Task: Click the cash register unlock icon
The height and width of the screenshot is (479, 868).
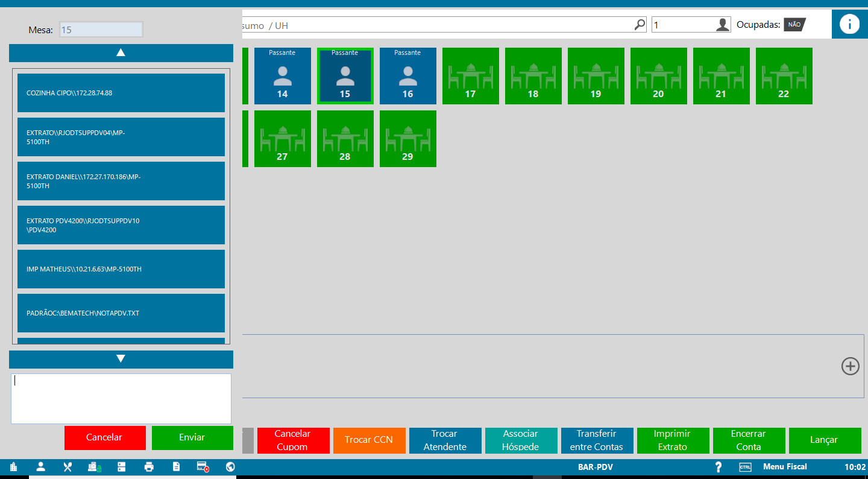Action: pyautogui.click(x=95, y=467)
